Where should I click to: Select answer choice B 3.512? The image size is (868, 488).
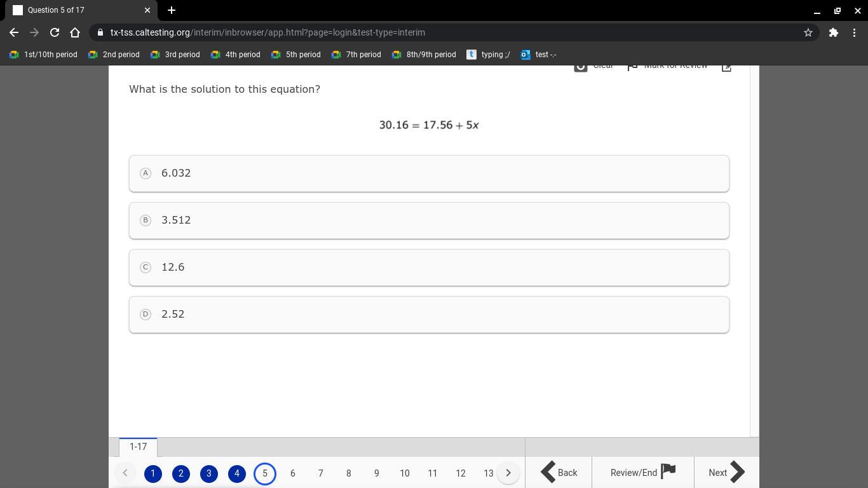(x=429, y=220)
